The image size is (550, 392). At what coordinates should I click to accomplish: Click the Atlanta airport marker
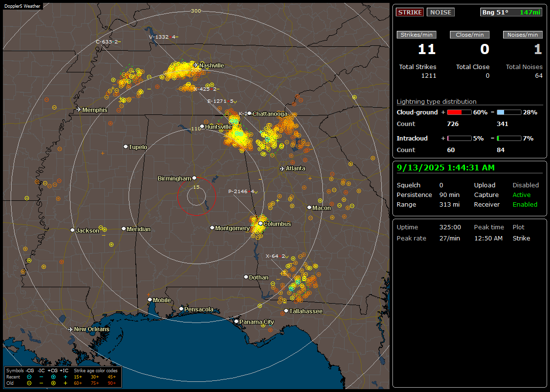tap(282, 168)
